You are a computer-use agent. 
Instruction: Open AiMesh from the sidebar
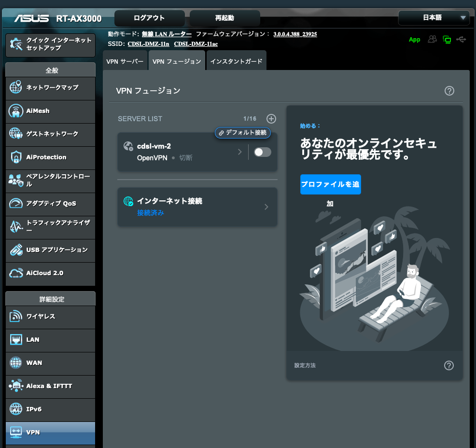[50, 111]
